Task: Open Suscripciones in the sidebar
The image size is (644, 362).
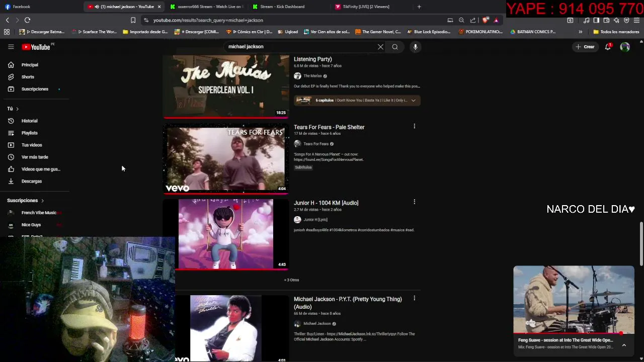Action: pos(35,89)
